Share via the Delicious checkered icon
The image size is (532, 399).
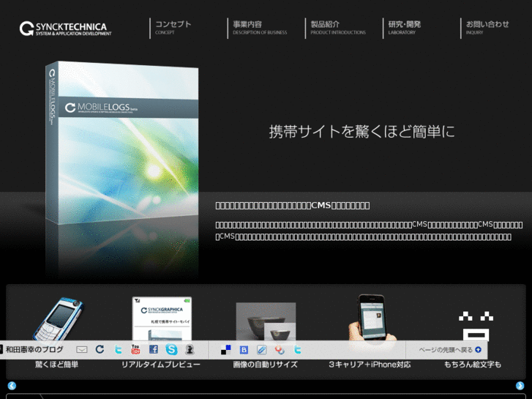click(226, 350)
